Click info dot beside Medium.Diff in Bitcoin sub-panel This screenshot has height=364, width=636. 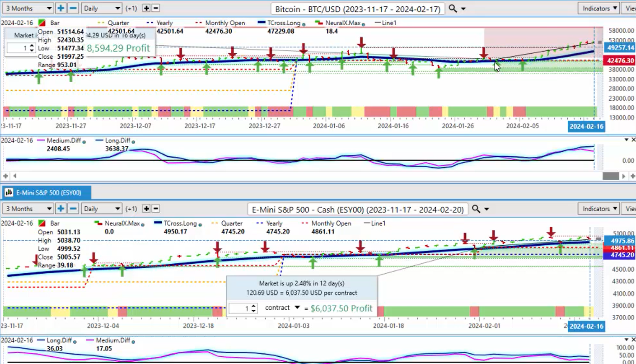coord(84,142)
